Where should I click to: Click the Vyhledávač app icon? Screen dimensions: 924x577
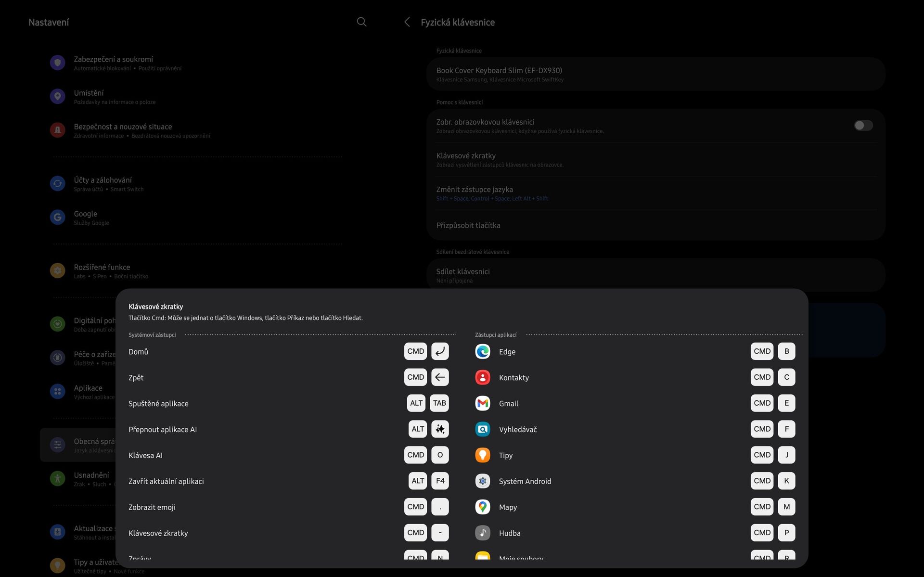point(482,429)
